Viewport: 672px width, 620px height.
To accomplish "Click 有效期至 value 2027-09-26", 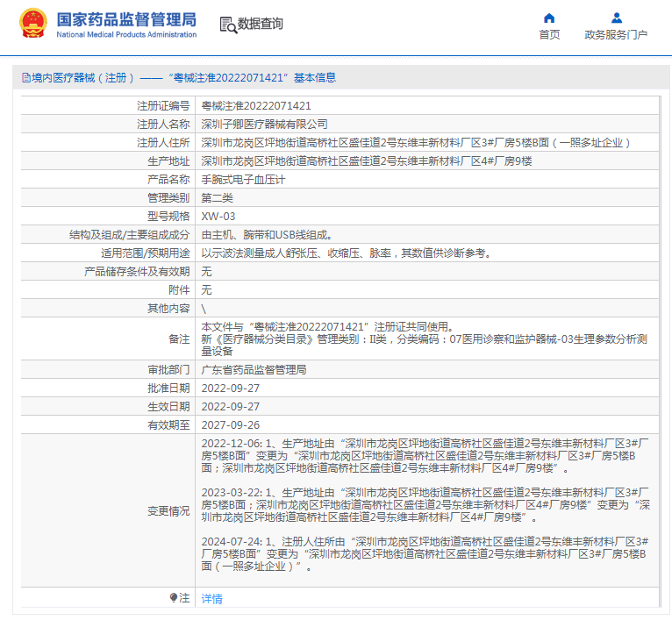I will pos(231,425).
